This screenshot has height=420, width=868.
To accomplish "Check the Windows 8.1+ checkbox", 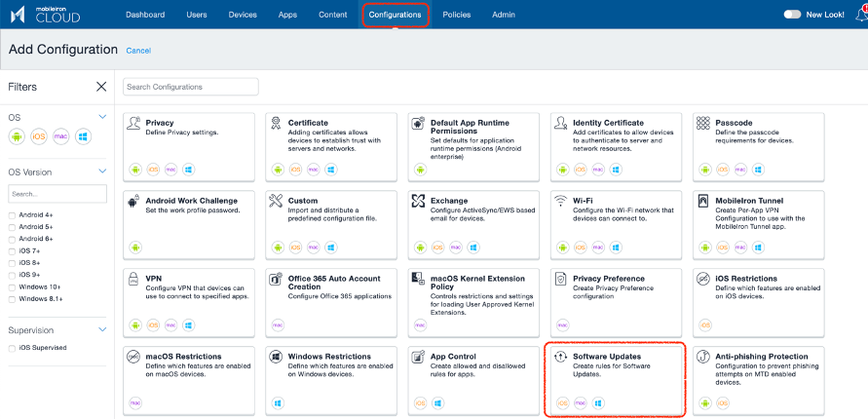I will (13, 299).
